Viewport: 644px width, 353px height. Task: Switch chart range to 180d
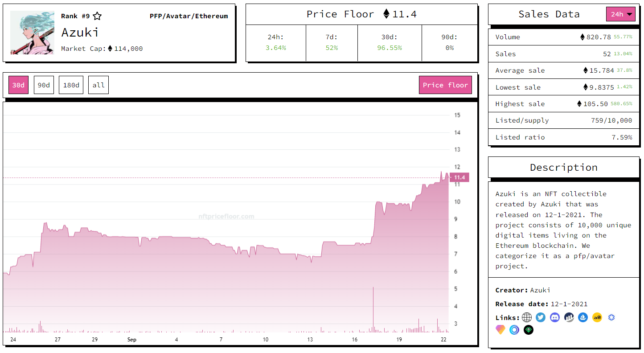(x=71, y=85)
